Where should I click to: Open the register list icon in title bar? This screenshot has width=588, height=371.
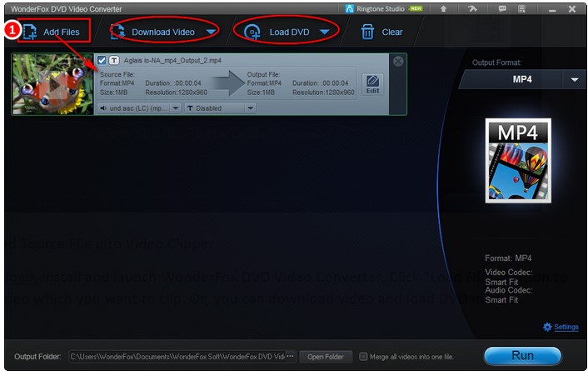[521, 8]
